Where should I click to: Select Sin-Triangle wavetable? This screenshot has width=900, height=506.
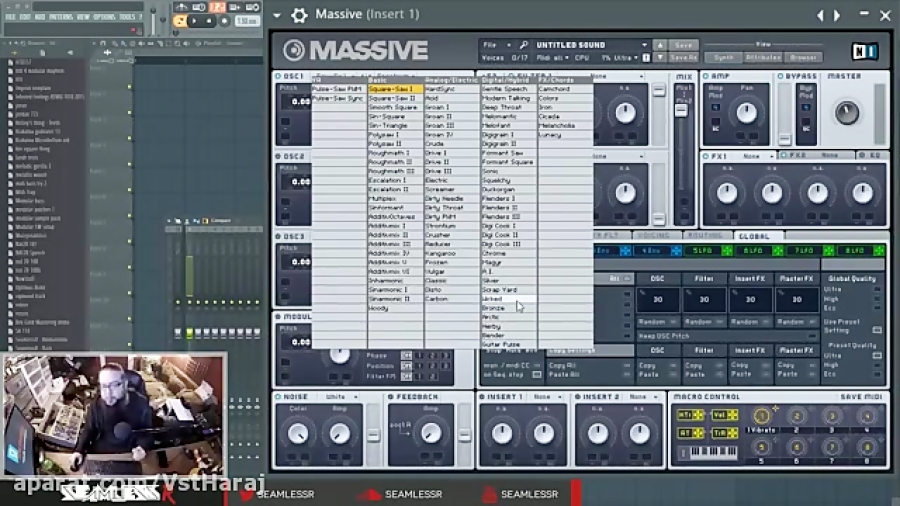coord(395,126)
